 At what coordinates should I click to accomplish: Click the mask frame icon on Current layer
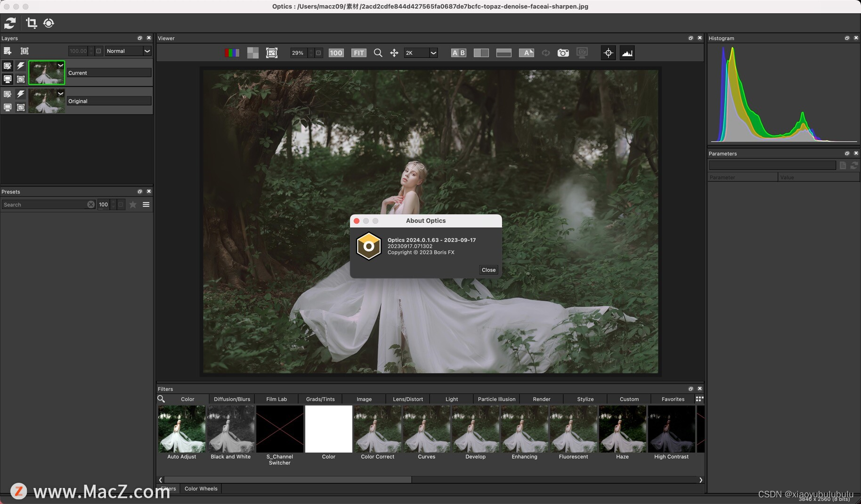click(x=21, y=79)
